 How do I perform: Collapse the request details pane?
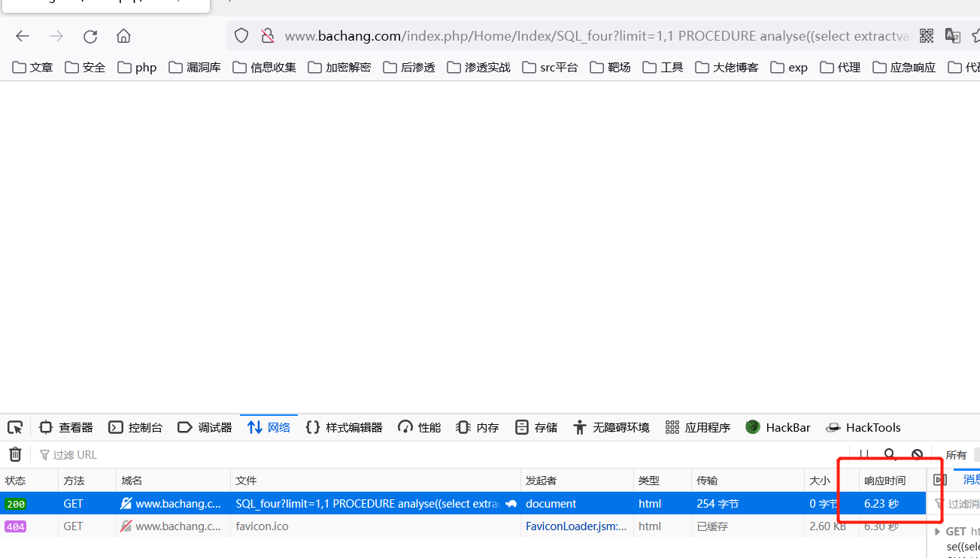point(939,480)
